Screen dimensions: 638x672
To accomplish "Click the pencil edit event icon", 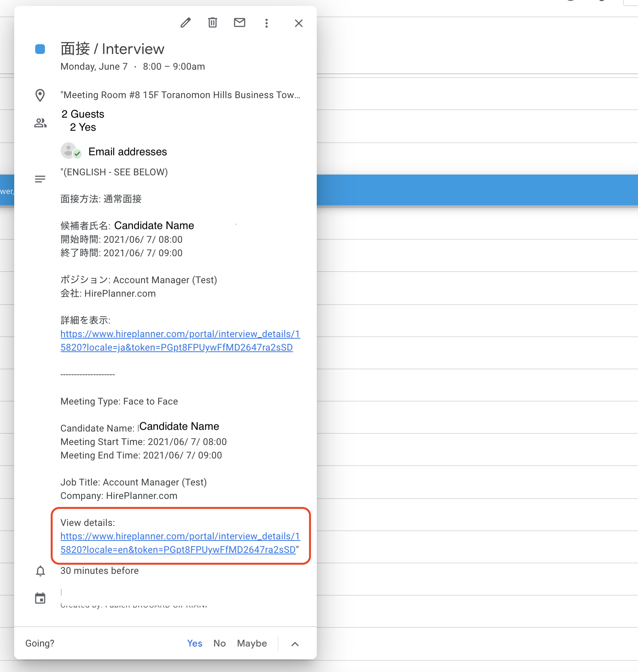I will (x=185, y=23).
